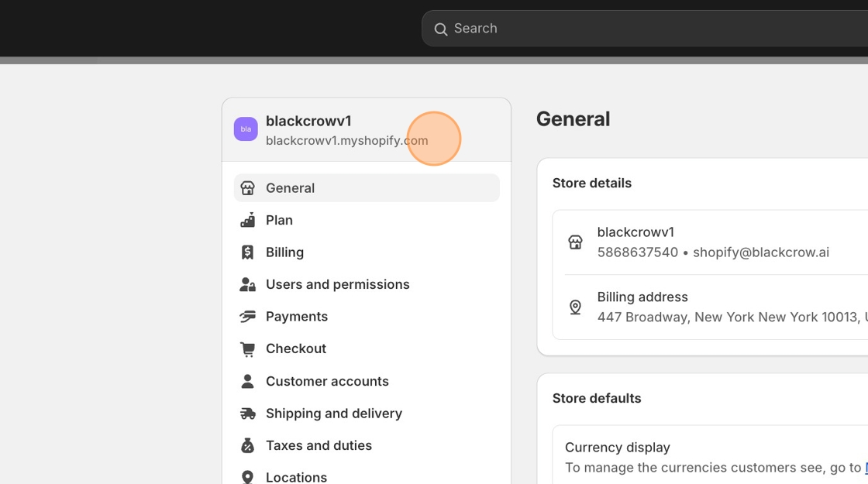Click the Locations pin icon in sidebar
This screenshot has width=868, height=484.
click(248, 477)
